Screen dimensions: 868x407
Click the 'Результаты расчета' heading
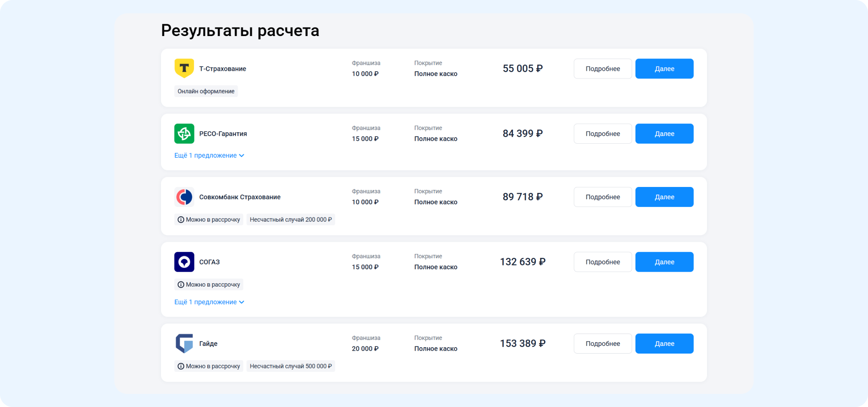click(x=240, y=31)
